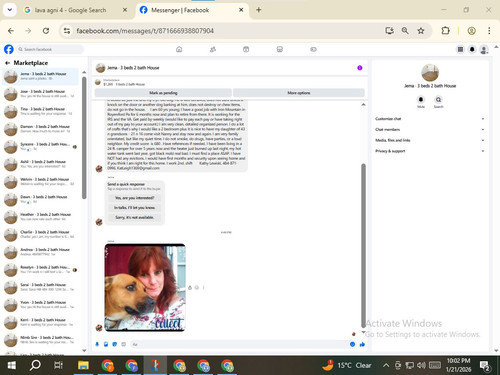Mute conversation using bell icon in details panel
The width and height of the screenshot is (500, 375).
point(421,99)
